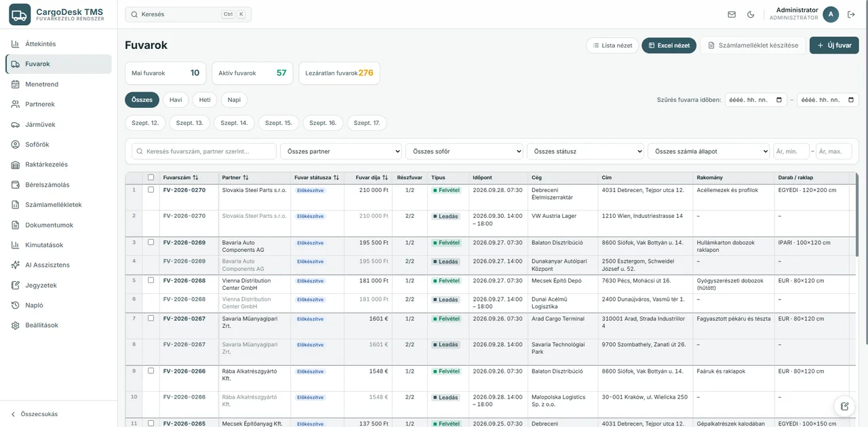The height and width of the screenshot is (427, 868).
Task: Check the box for the FV-2026-0268 Felvétel row
Action: click(151, 280)
